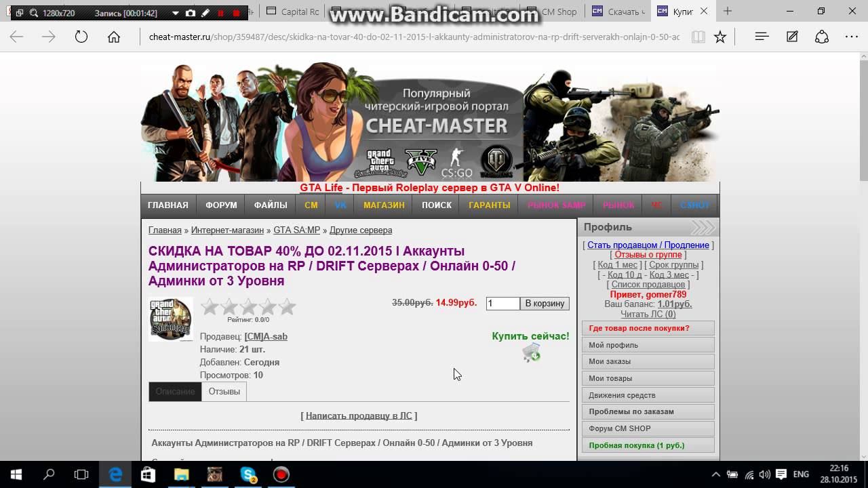Stop the Bandicam recording

tap(236, 13)
